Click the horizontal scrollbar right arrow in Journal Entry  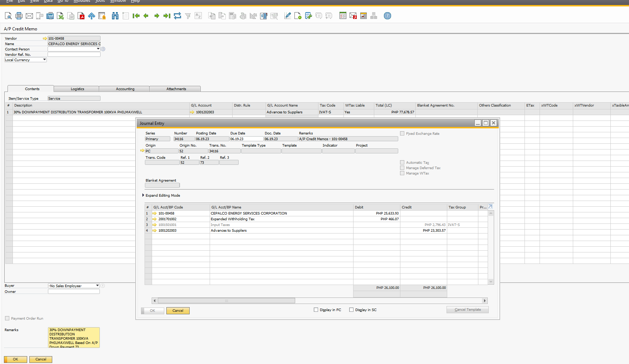click(x=485, y=301)
